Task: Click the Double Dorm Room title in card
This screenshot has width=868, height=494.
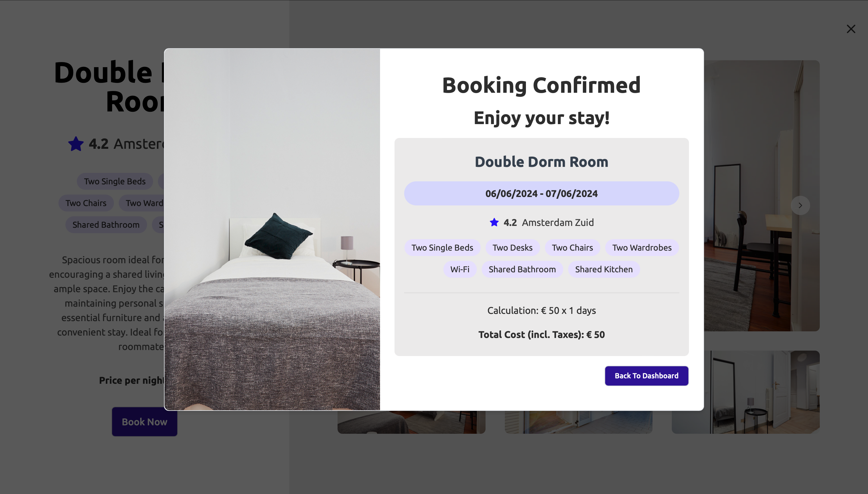Action: point(541,162)
